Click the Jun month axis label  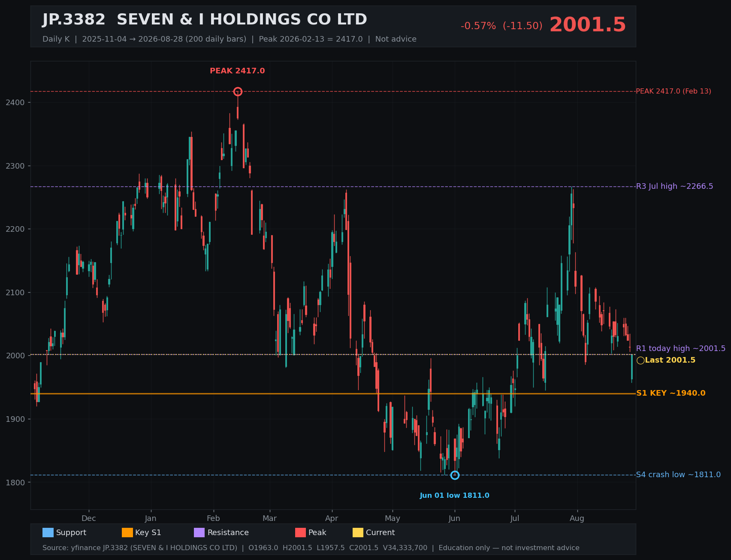point(455,518)
